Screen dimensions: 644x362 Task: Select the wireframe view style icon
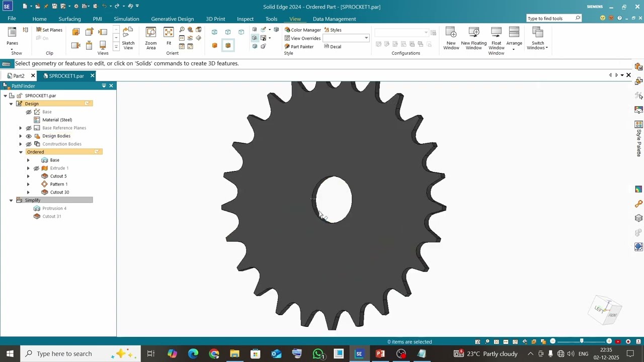pos(214,32)
